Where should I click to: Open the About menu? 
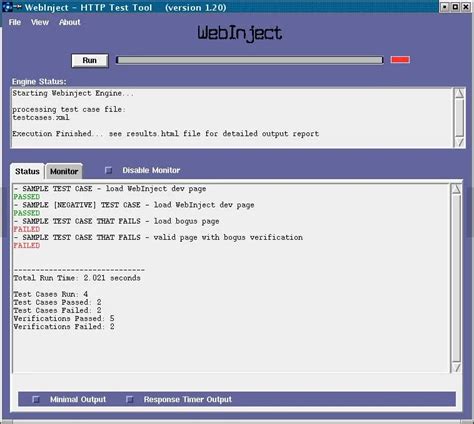click(70, 22)
